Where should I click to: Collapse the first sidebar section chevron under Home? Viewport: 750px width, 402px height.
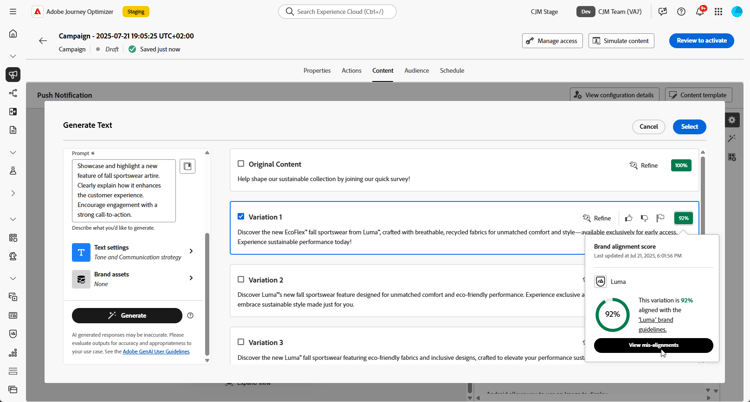(x=13, y=56)
